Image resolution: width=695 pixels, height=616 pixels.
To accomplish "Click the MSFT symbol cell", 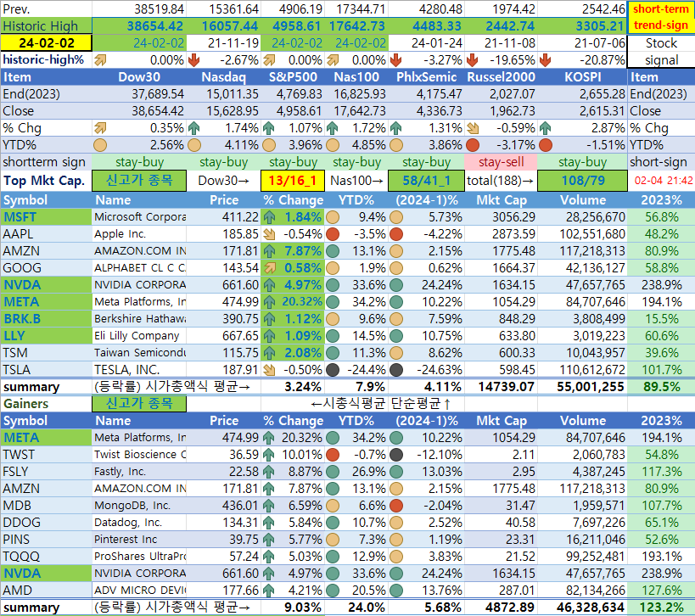I will click(46, 217).
